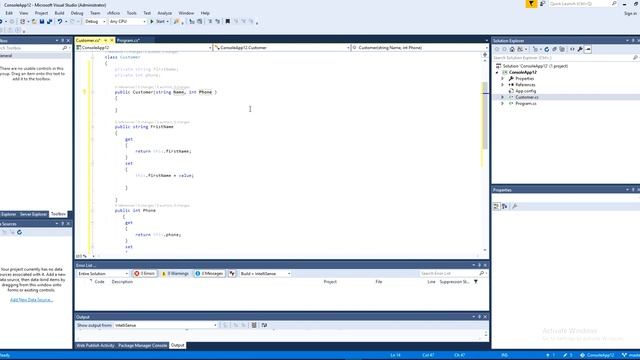The width and height of the screenshot is (640, 360).
Task: Open the Build + IntelliSense dropdown
Action: click(x=265, y=273)
